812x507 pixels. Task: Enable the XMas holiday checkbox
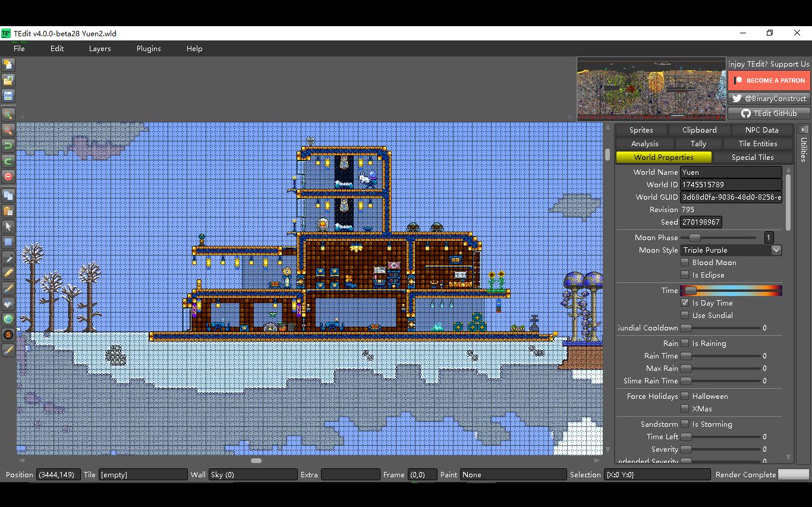685,408
